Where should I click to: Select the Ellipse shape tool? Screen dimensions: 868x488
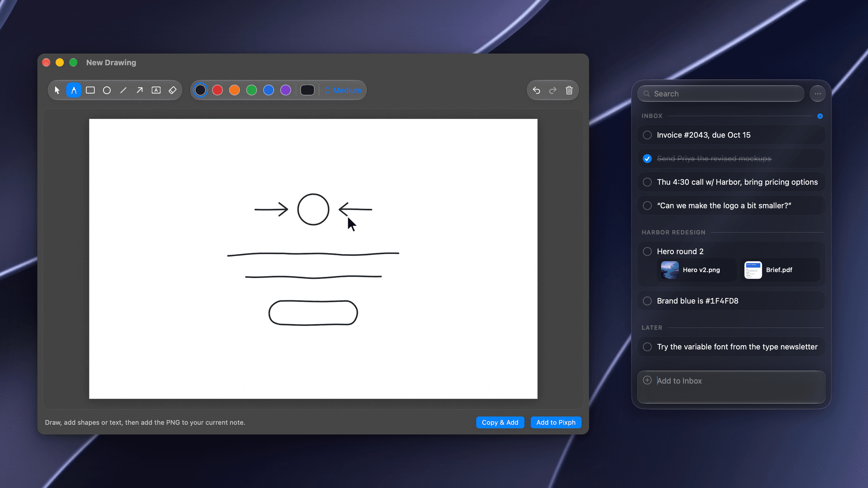[x=107, y=90]
